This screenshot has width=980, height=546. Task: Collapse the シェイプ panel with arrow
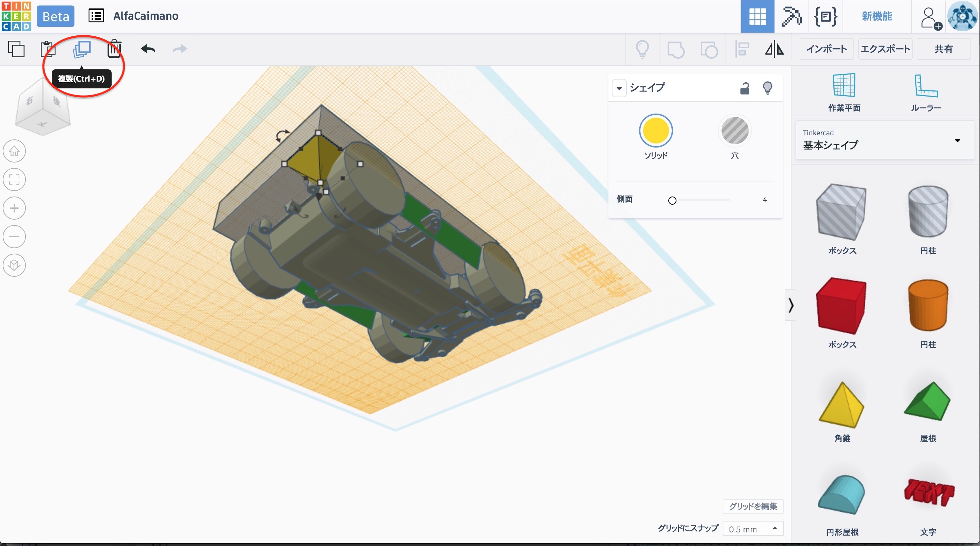[619, 88]
